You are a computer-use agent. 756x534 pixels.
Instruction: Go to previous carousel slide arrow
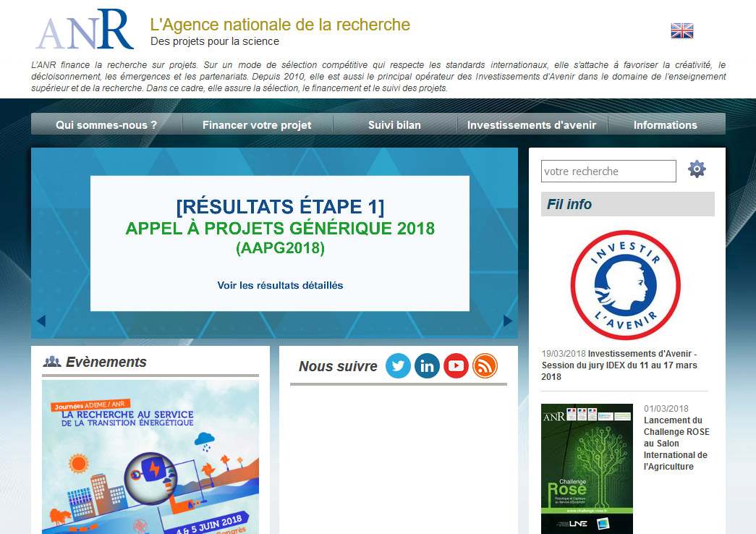point(41,321)
